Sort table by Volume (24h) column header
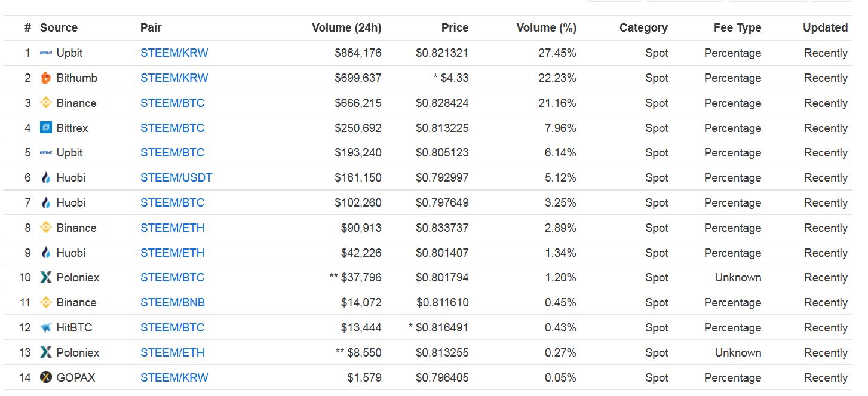The height and width of the screenshot is (396, 868). (346, 28)
